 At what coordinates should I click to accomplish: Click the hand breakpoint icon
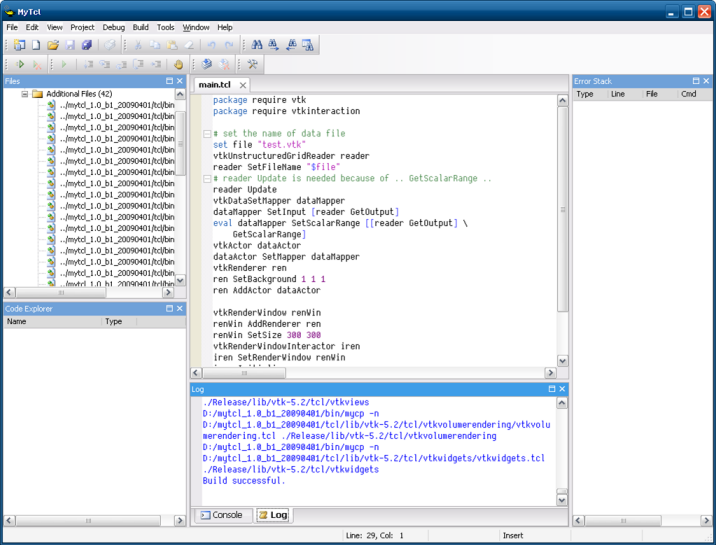click(178, 64)
